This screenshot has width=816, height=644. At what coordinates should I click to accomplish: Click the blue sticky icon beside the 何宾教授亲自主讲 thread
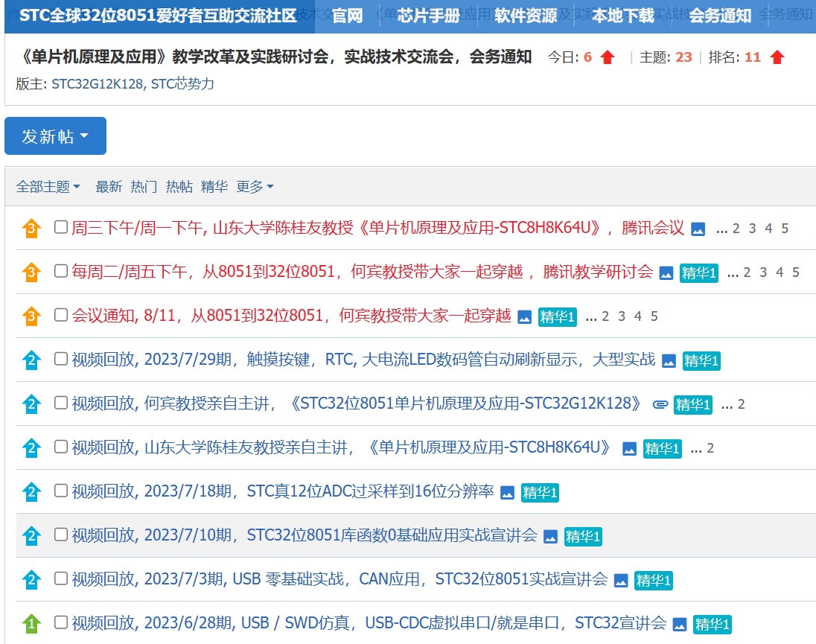[x=31, y=404]
